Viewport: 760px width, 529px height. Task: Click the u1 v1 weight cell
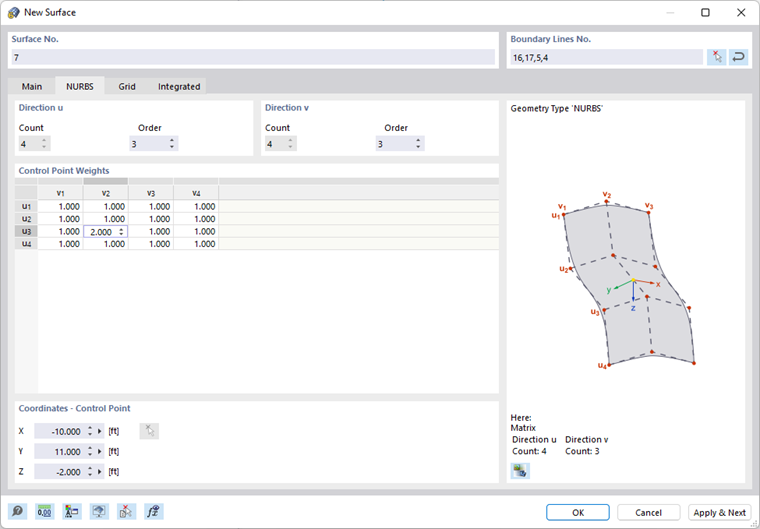[61, 206]
